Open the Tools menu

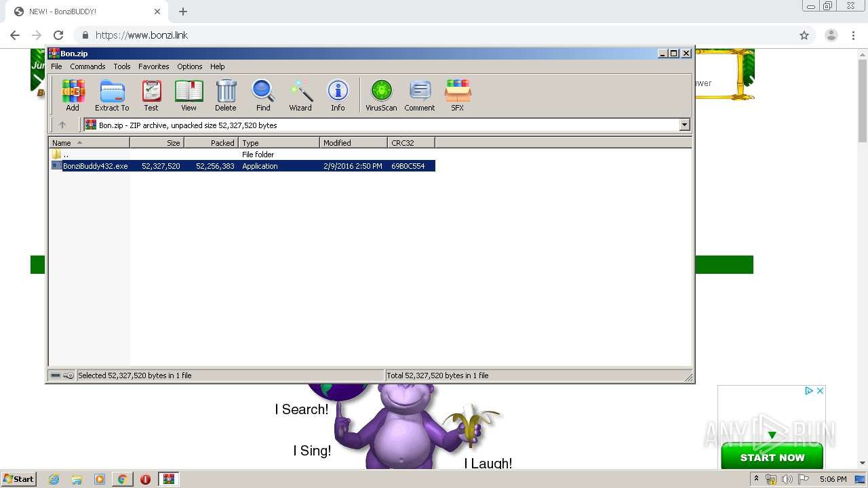tap(122, 66)
